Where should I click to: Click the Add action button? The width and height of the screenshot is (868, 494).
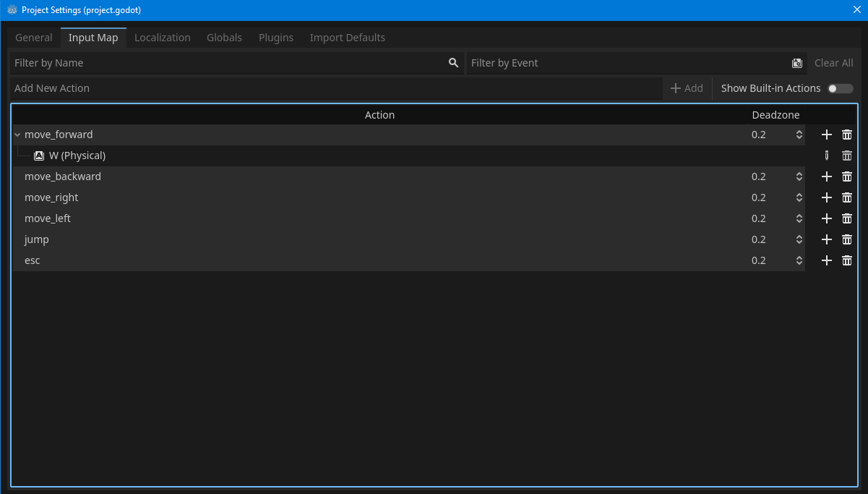687,88
